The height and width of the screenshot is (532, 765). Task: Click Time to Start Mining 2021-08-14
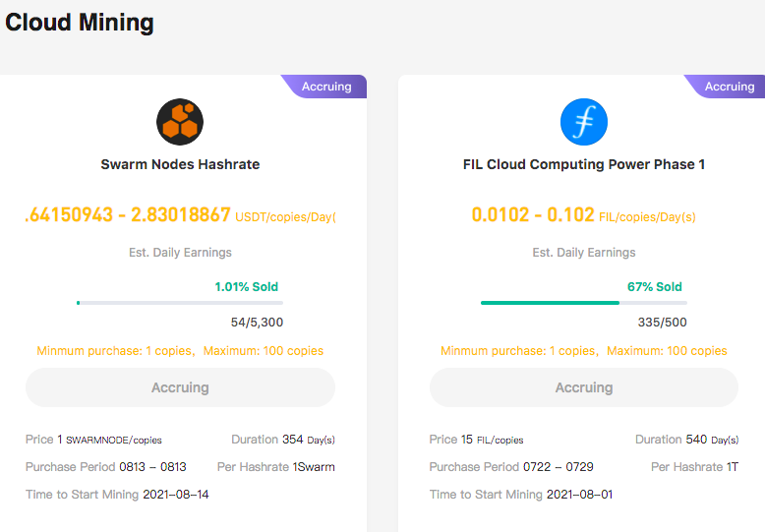(x=117, y=495)
